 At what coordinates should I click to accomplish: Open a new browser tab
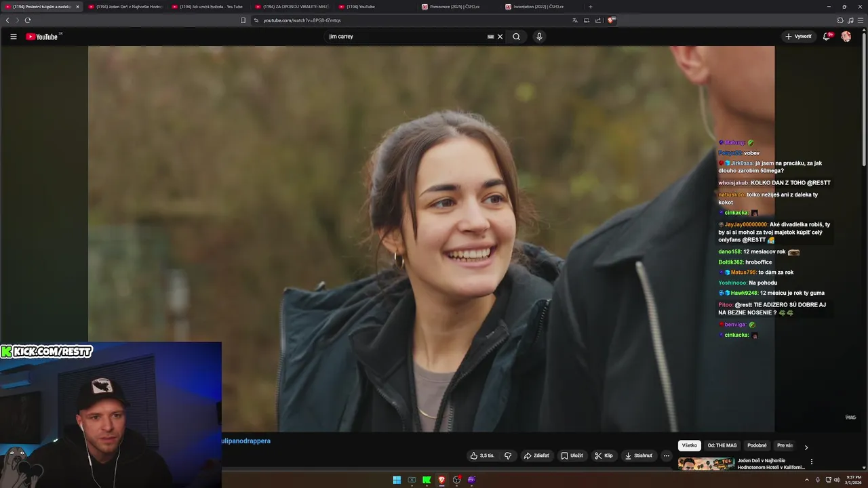591,7
